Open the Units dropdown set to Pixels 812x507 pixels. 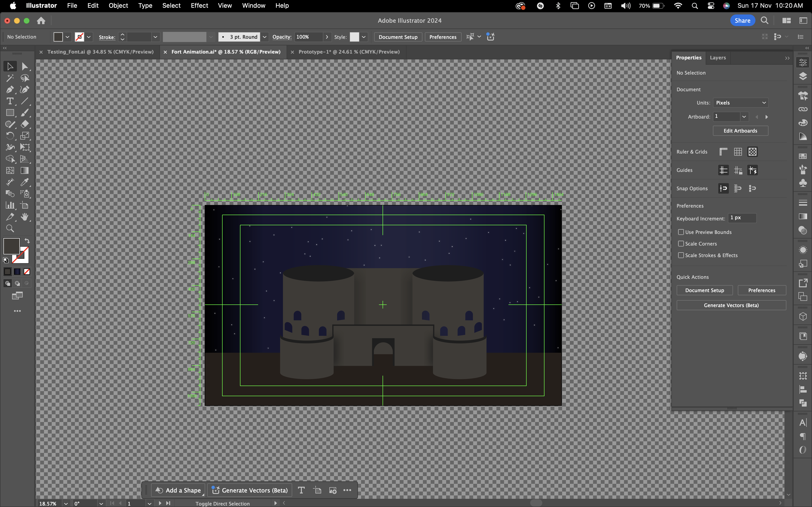click(740, 103)
